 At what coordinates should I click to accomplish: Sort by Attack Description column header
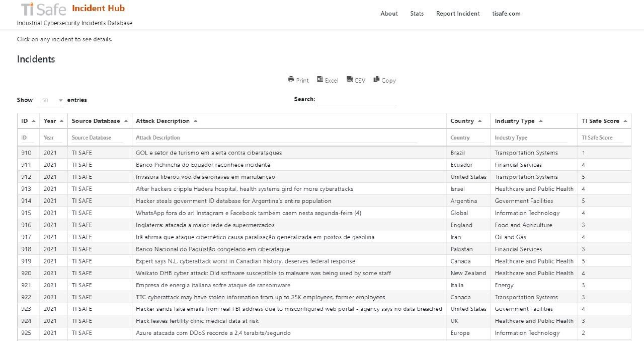289,121
